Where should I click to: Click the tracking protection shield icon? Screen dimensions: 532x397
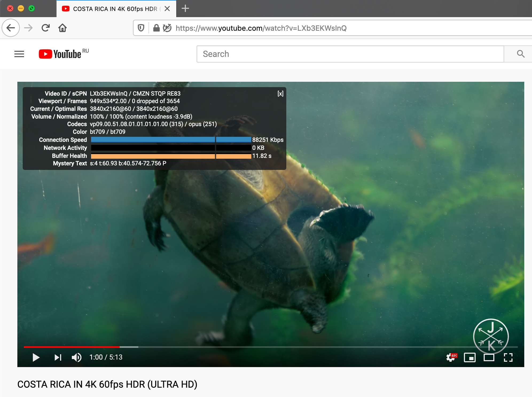[141, 28]
